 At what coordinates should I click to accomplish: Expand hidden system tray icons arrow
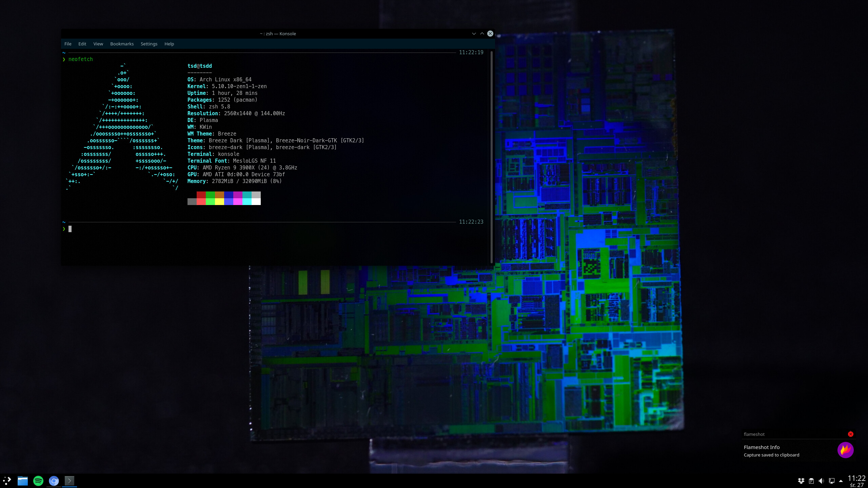coord(841,481)
